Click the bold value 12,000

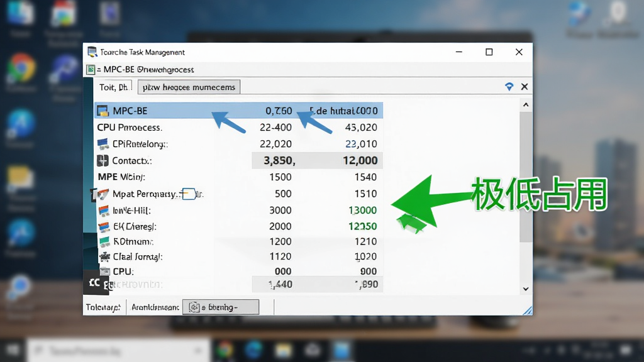click(360, 160)
